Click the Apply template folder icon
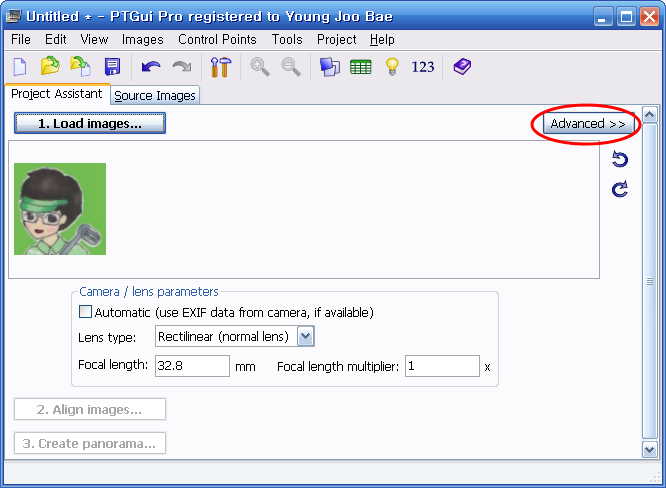Image resolution: width=666 pixels, height=488 pixels. point(80,66)
